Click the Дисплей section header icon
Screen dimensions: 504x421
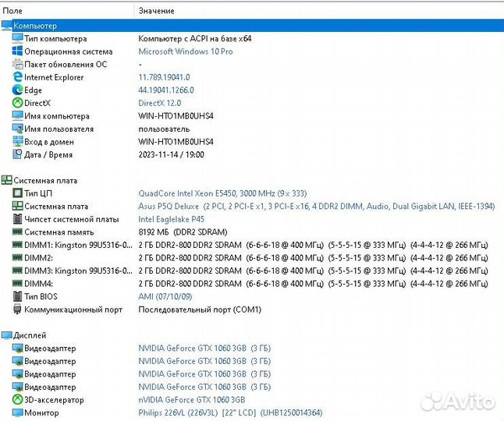(x=6, y=335)
